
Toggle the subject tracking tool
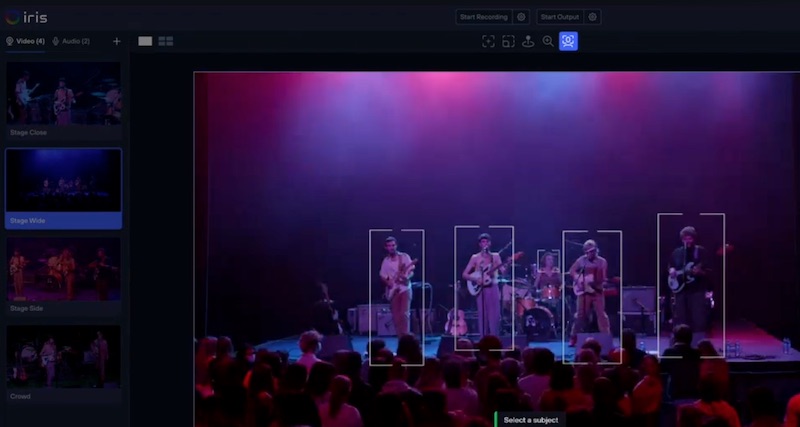568,41
